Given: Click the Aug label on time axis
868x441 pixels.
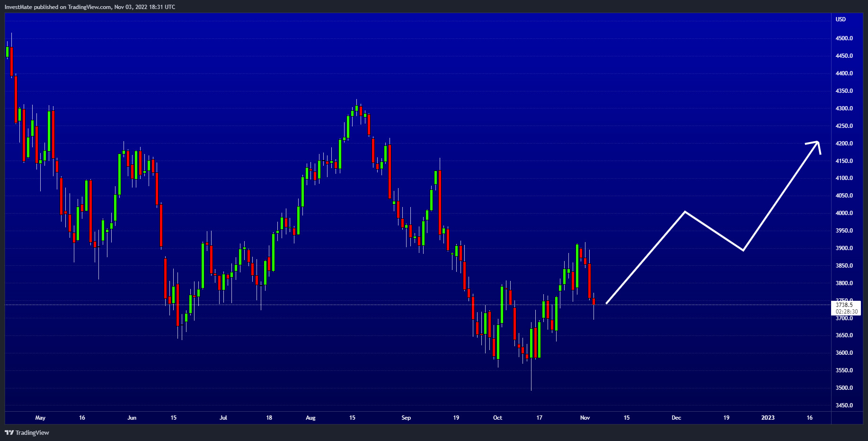Looking at the screenshot, I should 310,418.
